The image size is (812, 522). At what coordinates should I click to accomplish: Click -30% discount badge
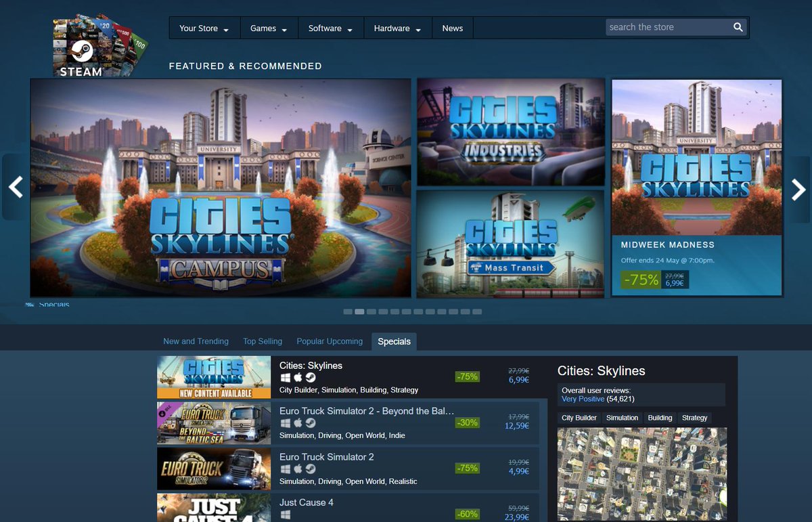tap(467, 422)
